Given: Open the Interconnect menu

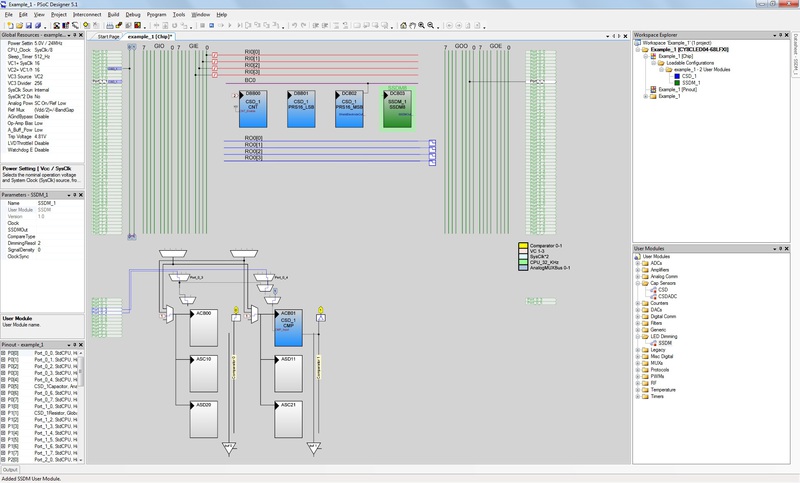Looking at the screenshot, I should [87, 15].
